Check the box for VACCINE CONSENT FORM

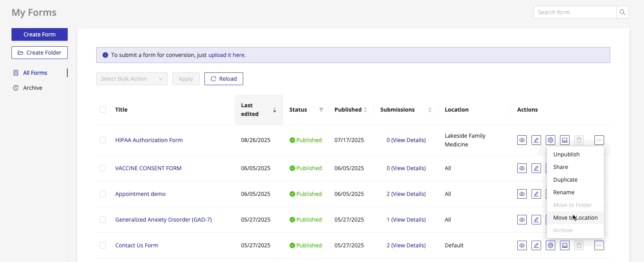[x=103, y=168]
